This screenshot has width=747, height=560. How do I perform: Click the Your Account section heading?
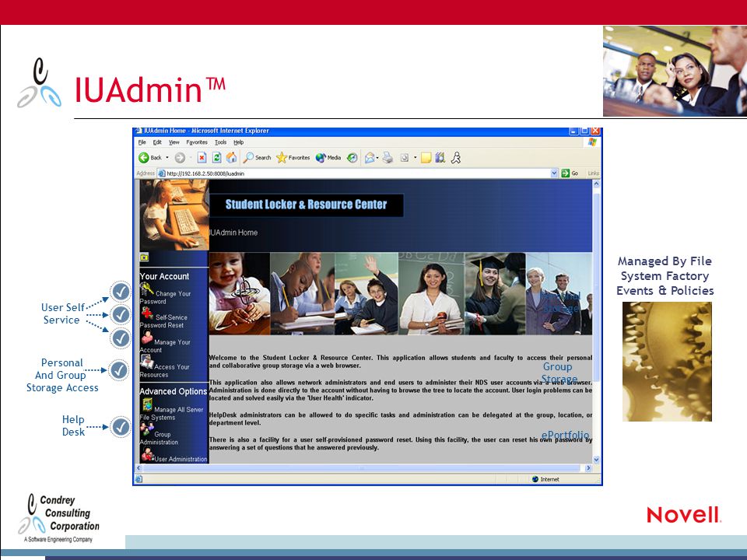coord(164,276)
